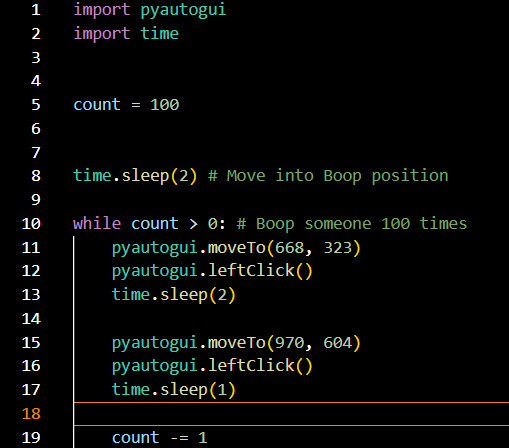Click the number '604' on line 15
The width and height of the screenshot is (509, 448).
point(338,343)
